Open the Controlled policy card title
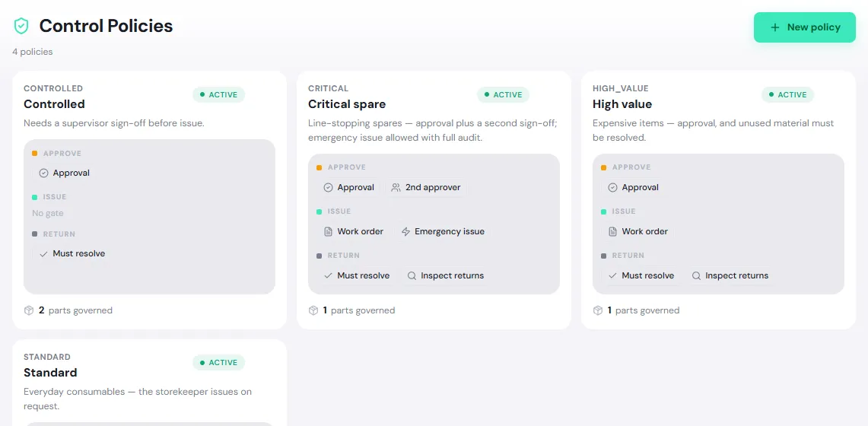This screenshot has width=868, height=426. point(54,104)
